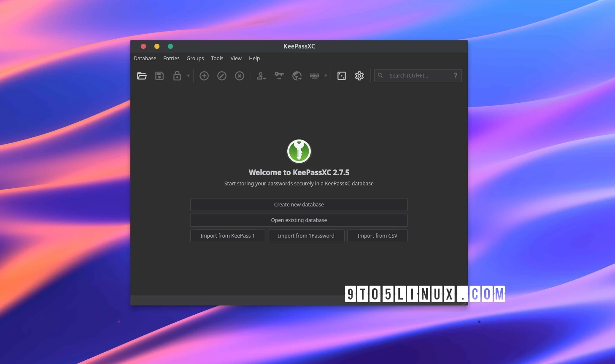Open the Database menu
615x364 pixels.
pyautogui.click(x=145, y=59)
